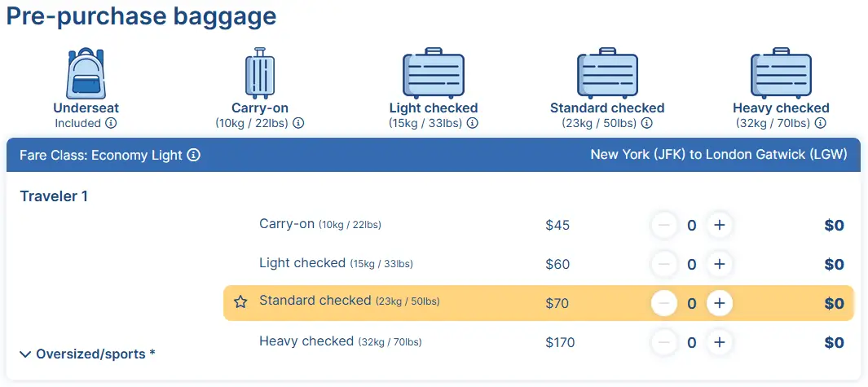Viewport: 868px width, 387px height.
Task: Decrease Heavy checked bag quantity
Action: click(x=664, y=342)
